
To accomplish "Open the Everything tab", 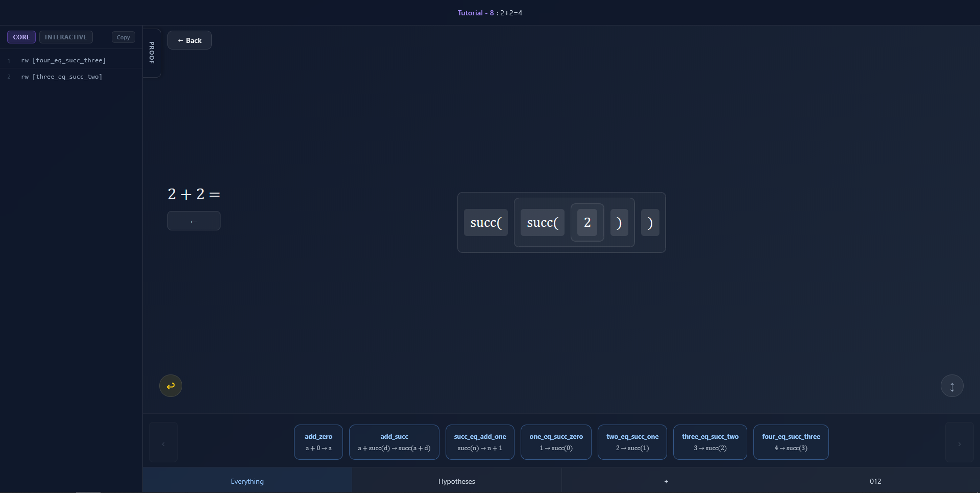I will [247, 481].
